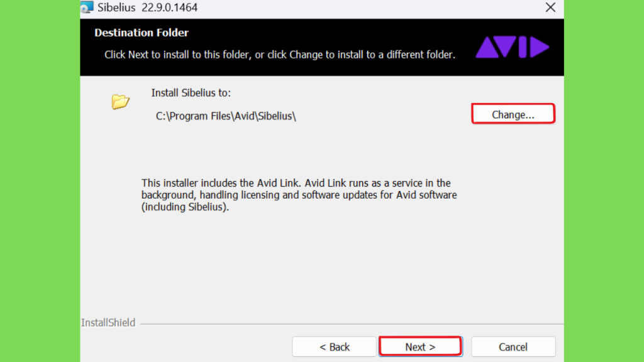Click the 'Install Sibelius to:' label
The height and width of the screenshot is (362, 644).
point(191,93)
